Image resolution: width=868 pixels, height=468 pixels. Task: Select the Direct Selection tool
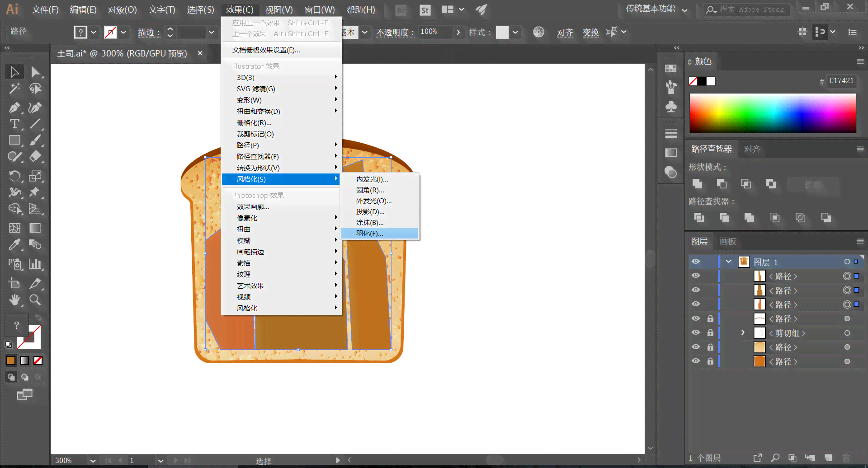point(35,72)
